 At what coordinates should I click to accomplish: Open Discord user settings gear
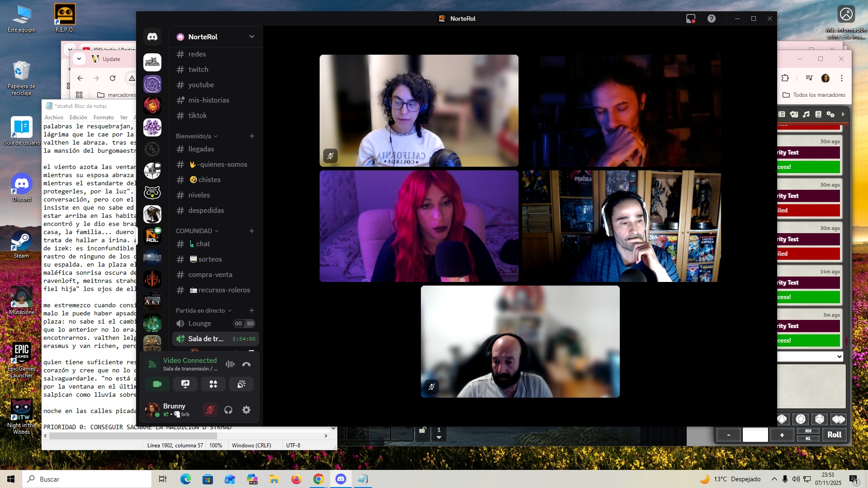point(246,410)
